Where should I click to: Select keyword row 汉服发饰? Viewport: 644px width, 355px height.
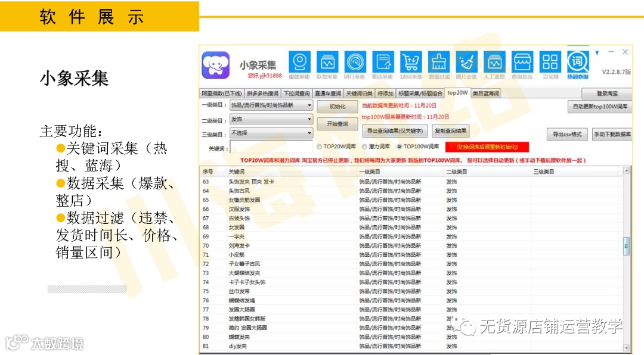coord(411,209)
